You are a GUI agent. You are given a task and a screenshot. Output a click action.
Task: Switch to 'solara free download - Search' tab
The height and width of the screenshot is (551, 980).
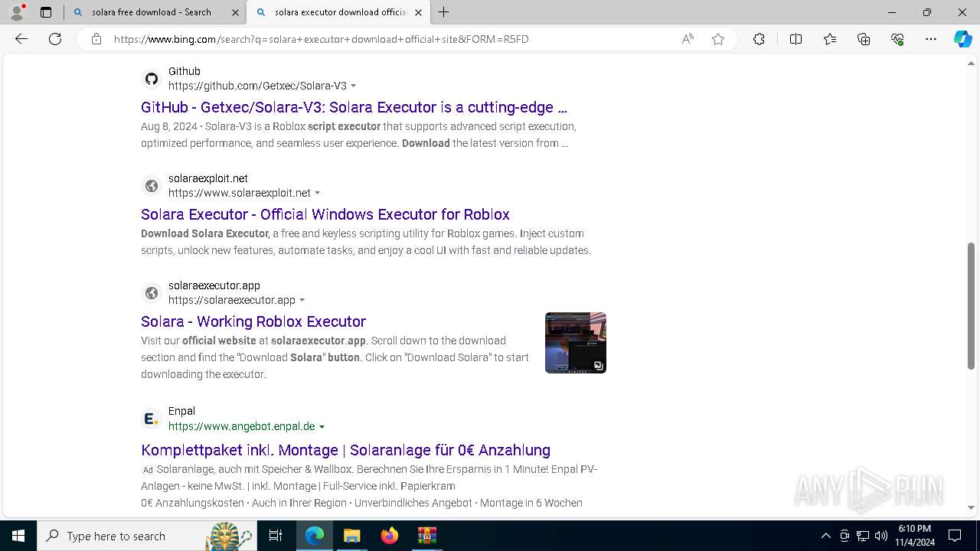coord(155,12)
